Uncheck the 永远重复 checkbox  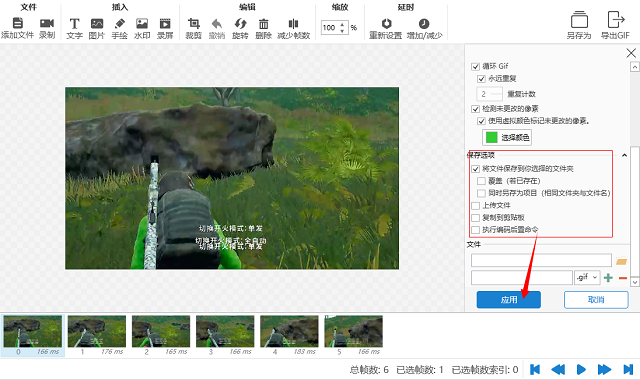(x=481, y=79)
